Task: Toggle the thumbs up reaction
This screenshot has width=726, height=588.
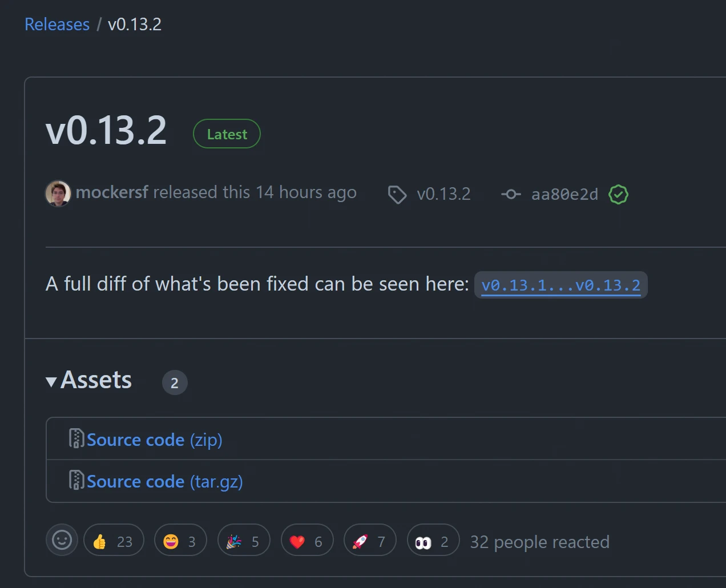Action: (x=114, y=541)
